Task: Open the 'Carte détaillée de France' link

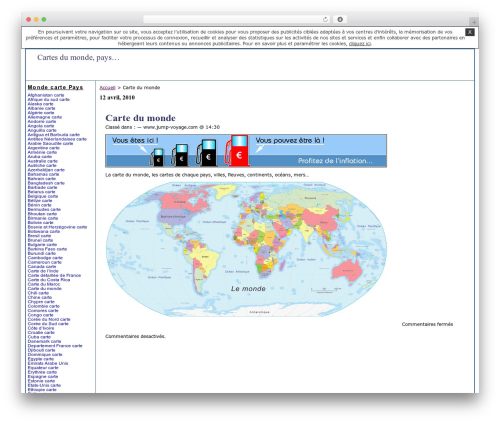Action: click(x=54, y=275)
